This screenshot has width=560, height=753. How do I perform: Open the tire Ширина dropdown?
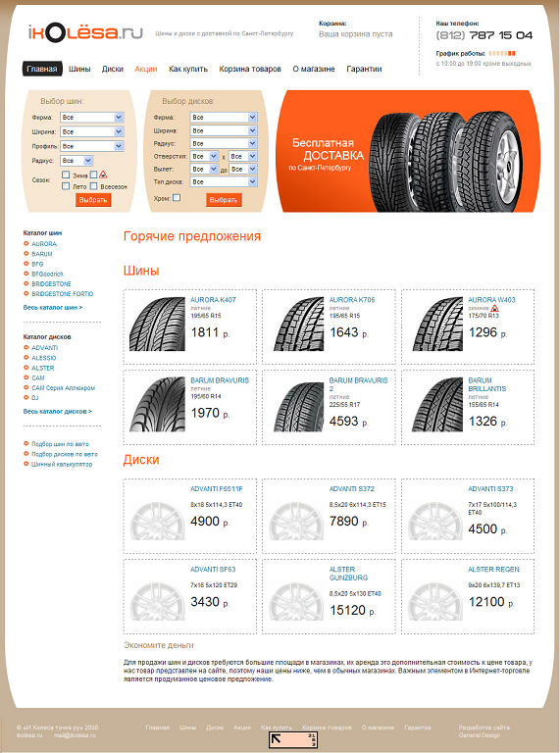coord(92,131)
